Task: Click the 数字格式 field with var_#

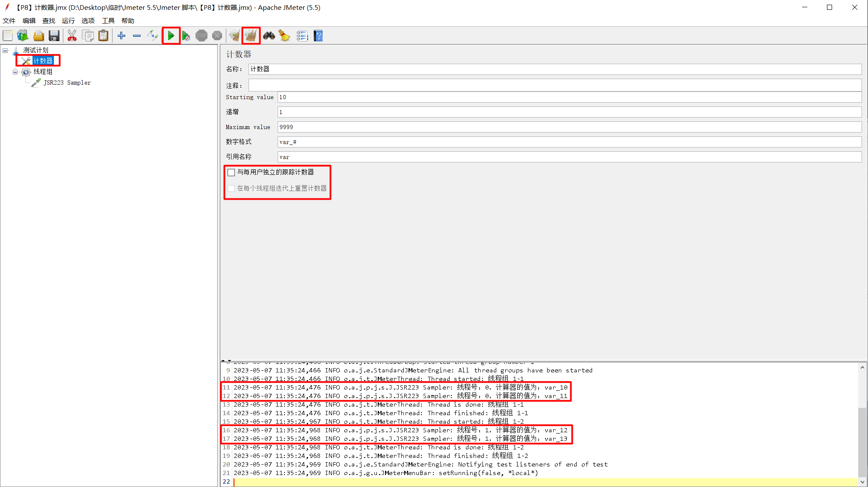Action: point(569,142)
